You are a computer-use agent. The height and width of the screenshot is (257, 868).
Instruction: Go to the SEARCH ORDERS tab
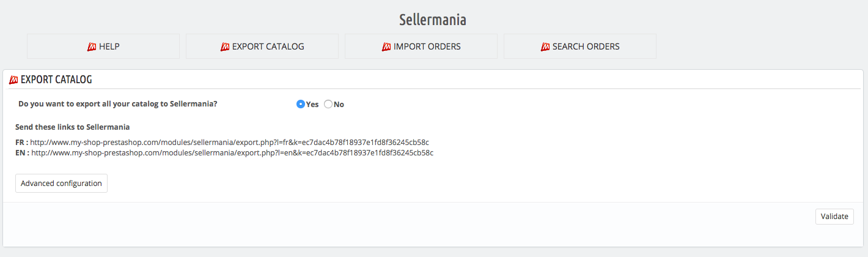(x=580, y=47)
